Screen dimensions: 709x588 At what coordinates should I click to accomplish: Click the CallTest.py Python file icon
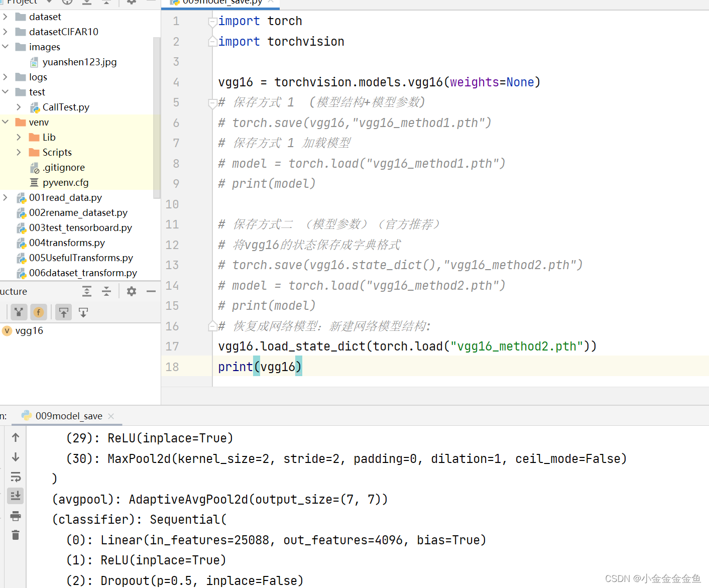point(35,107)
